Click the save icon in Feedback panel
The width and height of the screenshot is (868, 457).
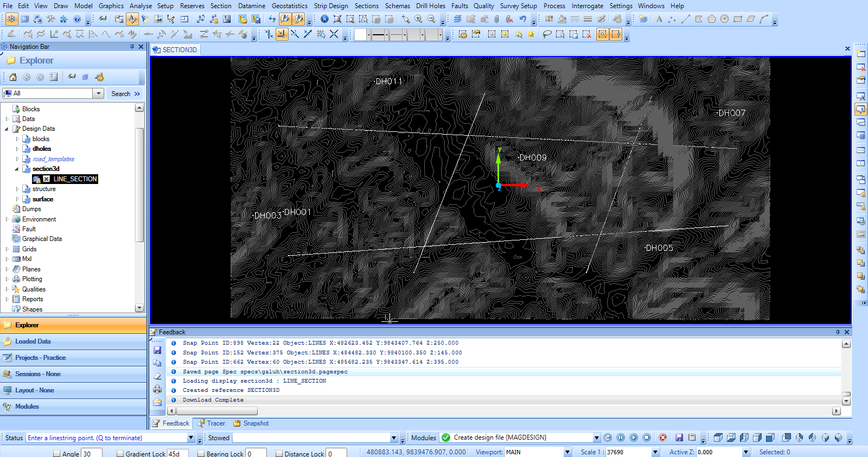coord(157,350)
